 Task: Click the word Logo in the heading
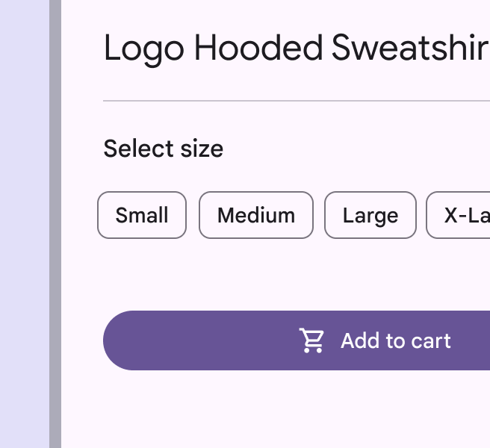(143, 49)
